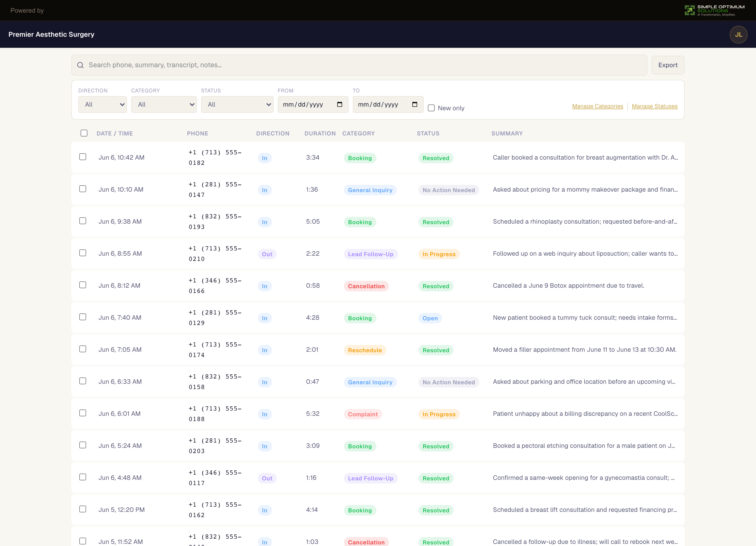Click the Cancellation tag on the 8:12 AM call
The height and width of the screenshot is (546, 756).
(366, 286)
